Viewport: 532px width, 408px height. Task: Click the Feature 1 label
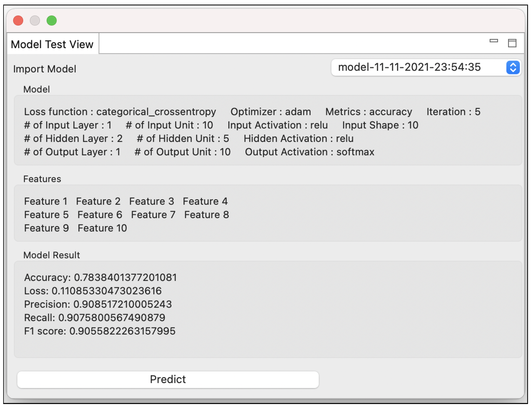46,201
